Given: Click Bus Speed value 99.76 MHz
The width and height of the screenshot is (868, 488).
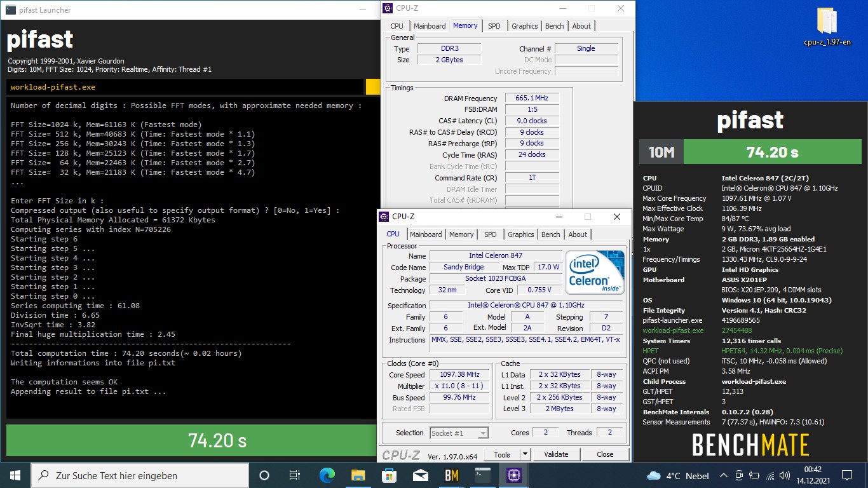Looking at the screenshot, I should [459, 397].
